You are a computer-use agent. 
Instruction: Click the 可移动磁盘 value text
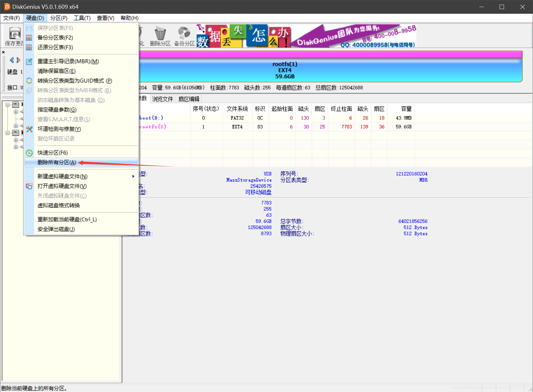(258, 192)
